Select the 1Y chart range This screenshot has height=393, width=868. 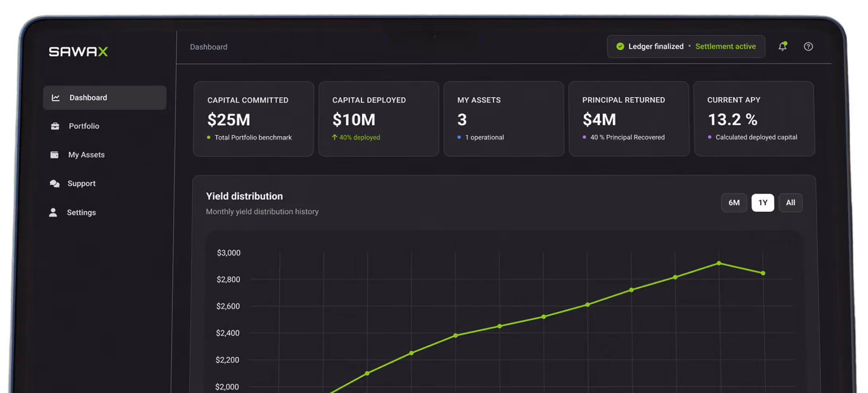pyautogui.click(x=763, y=203)
